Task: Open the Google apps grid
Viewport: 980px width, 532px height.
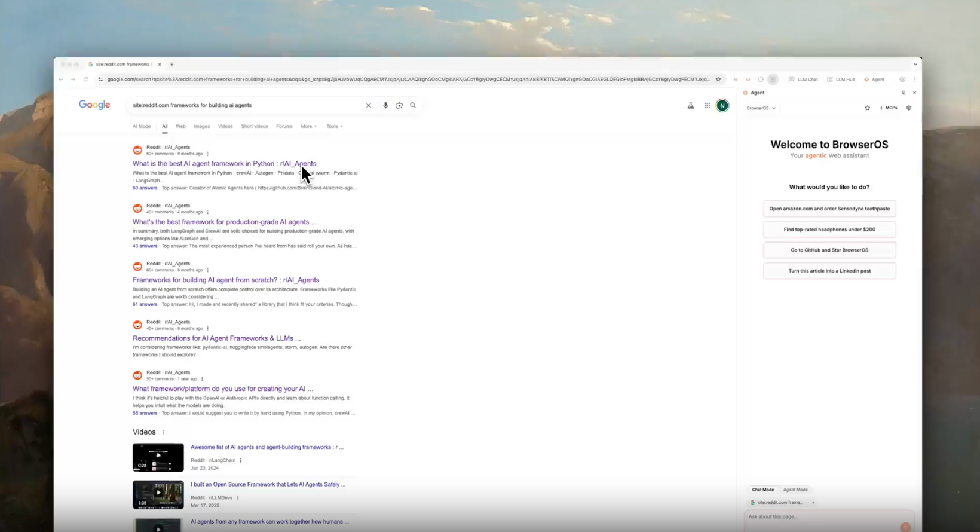Action: tap(707, 105)
